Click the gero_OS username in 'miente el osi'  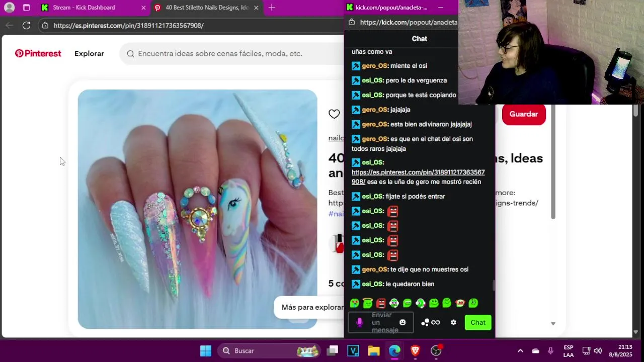coord(375,66)
